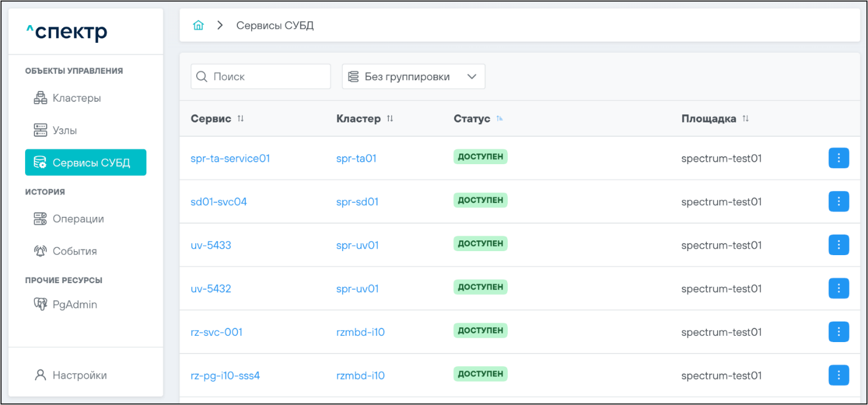Image resolution: width=868 pixels, height=405 pixels.
Task: Expand the Без группировки dropdown
Action: coord(413,77)
